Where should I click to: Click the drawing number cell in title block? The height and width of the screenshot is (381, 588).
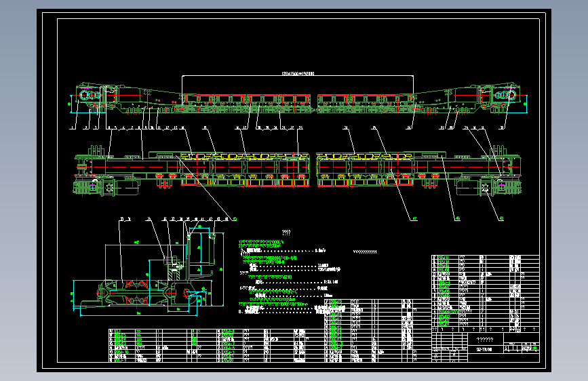(485, 350)
